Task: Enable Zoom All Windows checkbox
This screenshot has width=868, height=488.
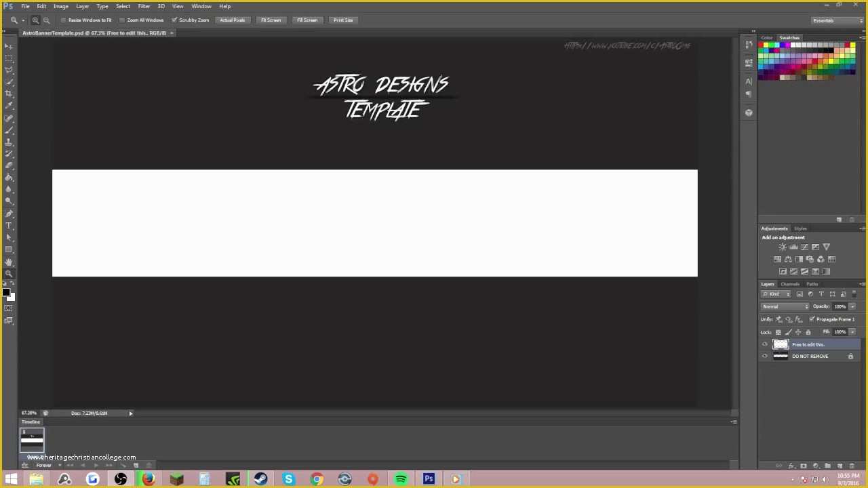Action: click(x=122, y=20)
